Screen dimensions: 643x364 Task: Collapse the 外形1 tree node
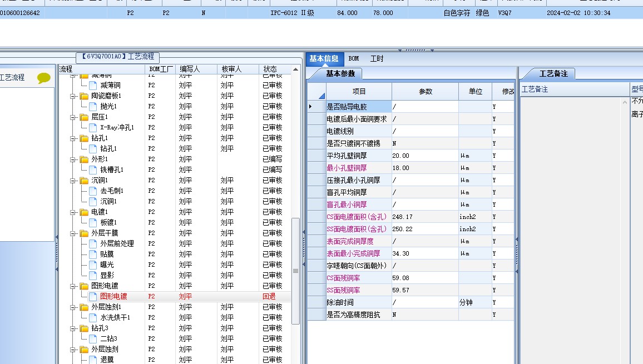[x=73, y=159]
